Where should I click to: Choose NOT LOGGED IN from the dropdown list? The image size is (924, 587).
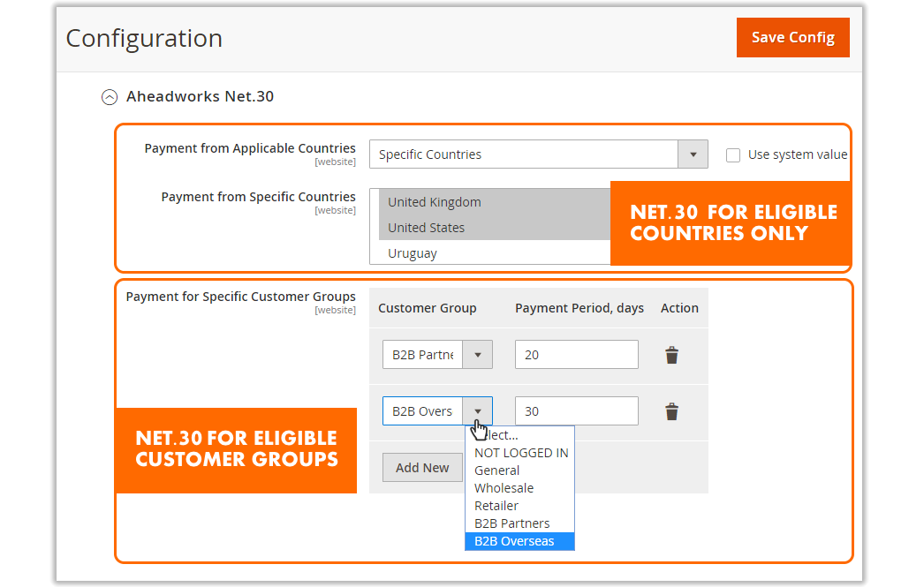pyautogui.click(x=519, y=453)
